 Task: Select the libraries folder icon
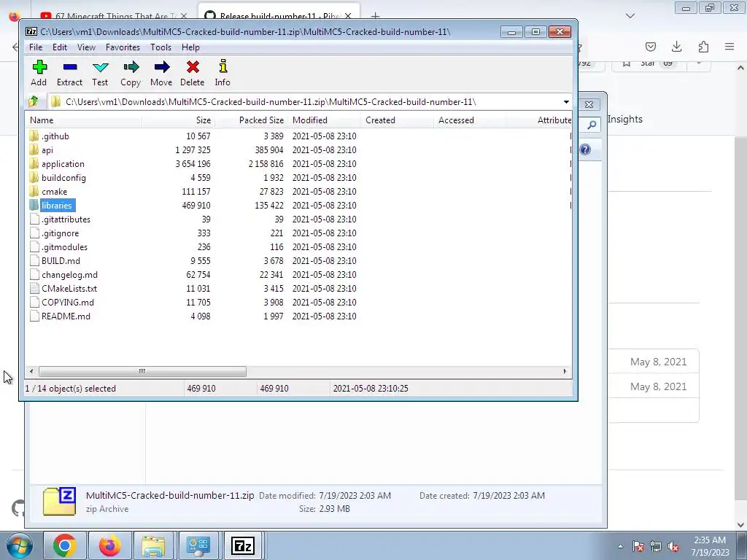click(34, 205)
